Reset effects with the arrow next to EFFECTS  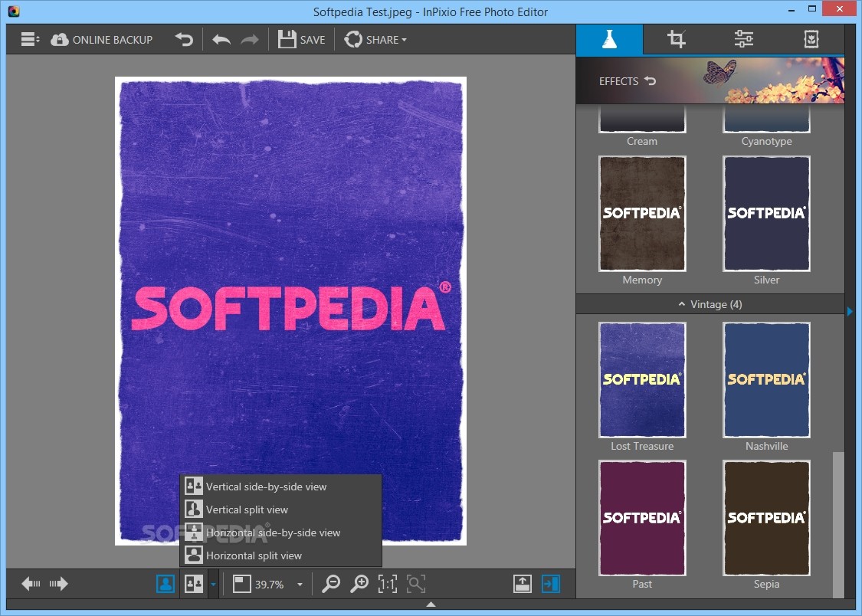click(x=651, y=80)
